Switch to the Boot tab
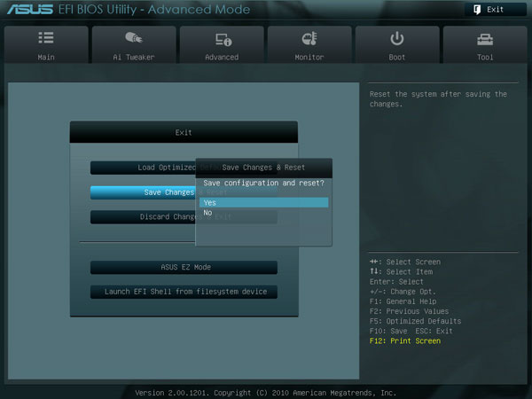Image resolution: width=532 pixels, height=399 pixels. point(397,44)
